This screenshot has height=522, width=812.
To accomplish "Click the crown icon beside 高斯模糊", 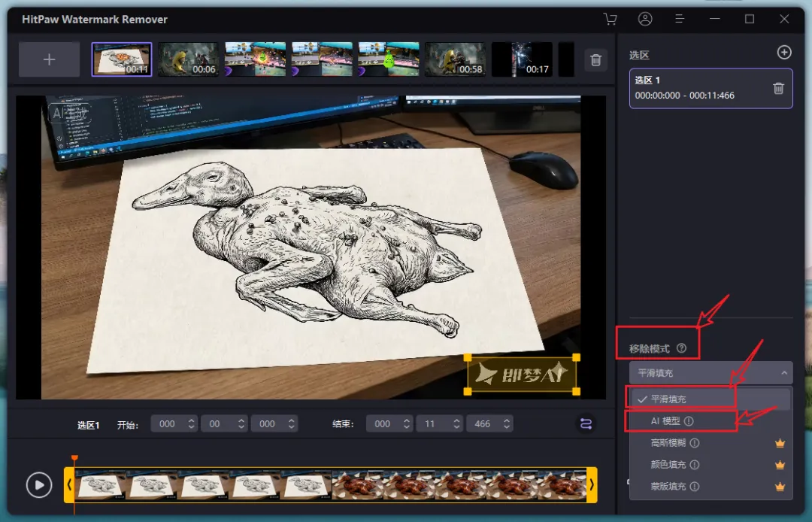I will (x=780, y=443).
